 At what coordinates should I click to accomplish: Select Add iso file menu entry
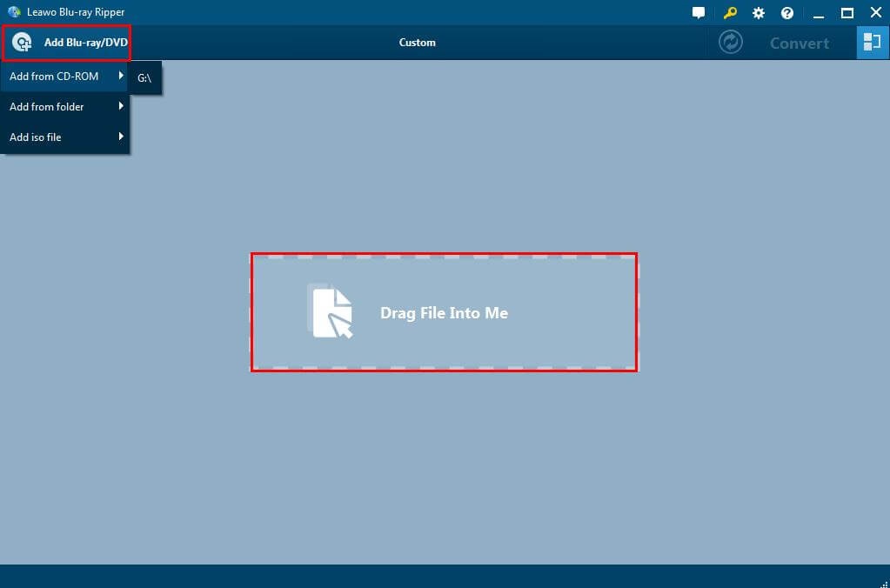pyautogui.click(x=65, y=137)
